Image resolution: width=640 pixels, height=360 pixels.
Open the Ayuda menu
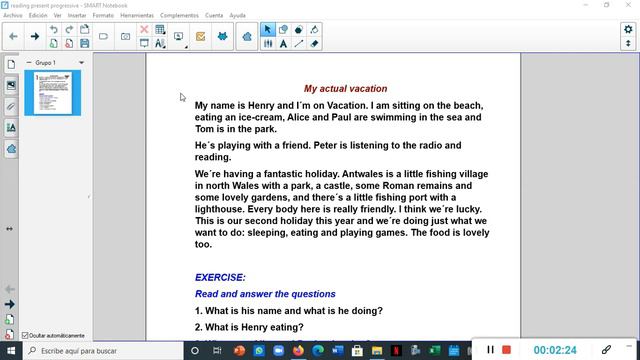pos(238,16)
